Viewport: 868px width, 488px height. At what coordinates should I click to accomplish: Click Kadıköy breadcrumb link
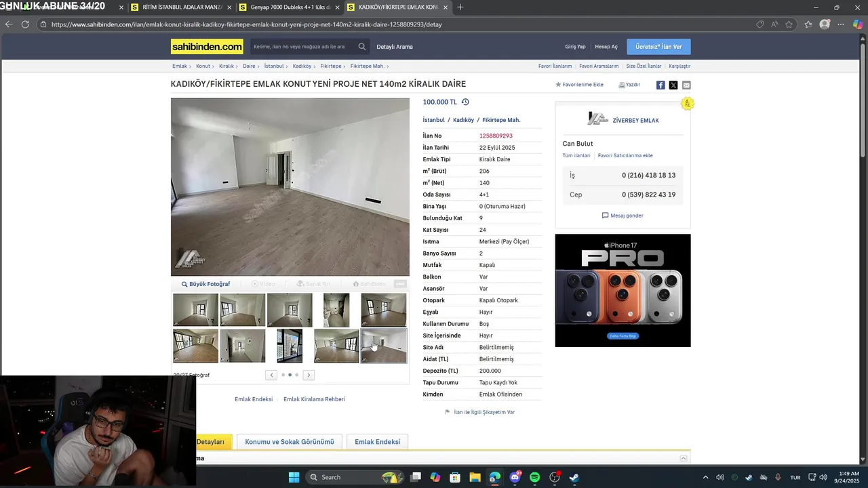pyautogui.click(x=302, y=66)
